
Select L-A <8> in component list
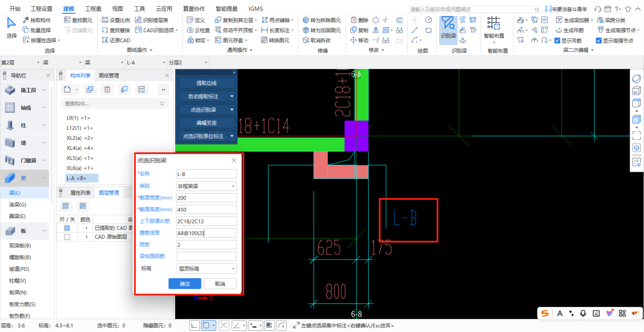[x=82, y=178]
